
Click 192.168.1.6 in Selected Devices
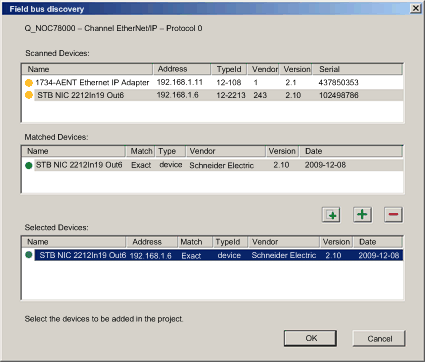coord(150,256)
